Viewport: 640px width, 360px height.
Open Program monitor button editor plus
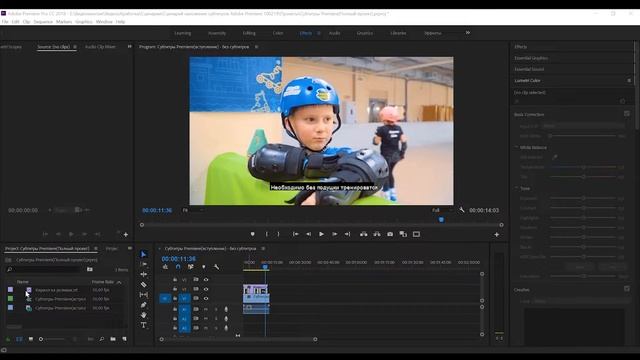497,234
